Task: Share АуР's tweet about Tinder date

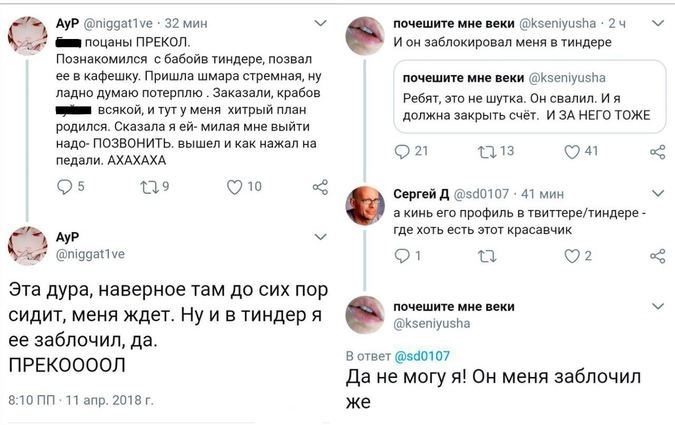Action: (320, 186)
